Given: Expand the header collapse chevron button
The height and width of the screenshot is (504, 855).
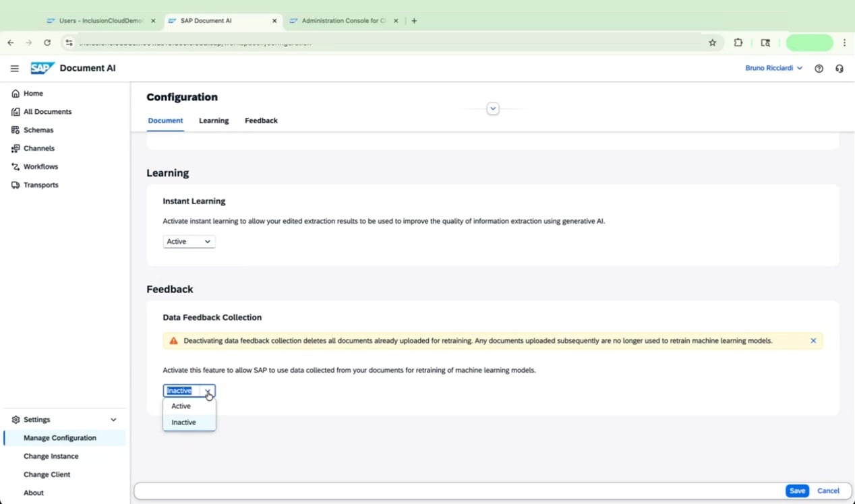Looking at the screenshot, I should (493, 108).
